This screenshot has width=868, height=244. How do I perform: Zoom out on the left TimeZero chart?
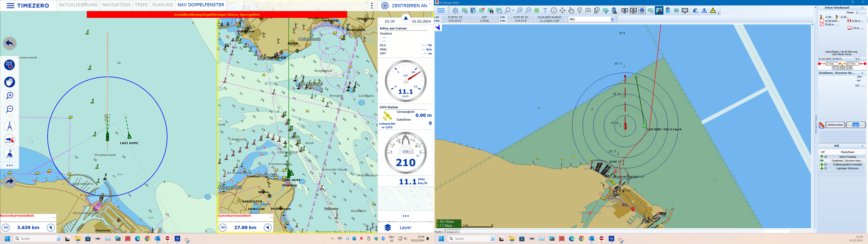pyautogui.click(x=9, y=109)
